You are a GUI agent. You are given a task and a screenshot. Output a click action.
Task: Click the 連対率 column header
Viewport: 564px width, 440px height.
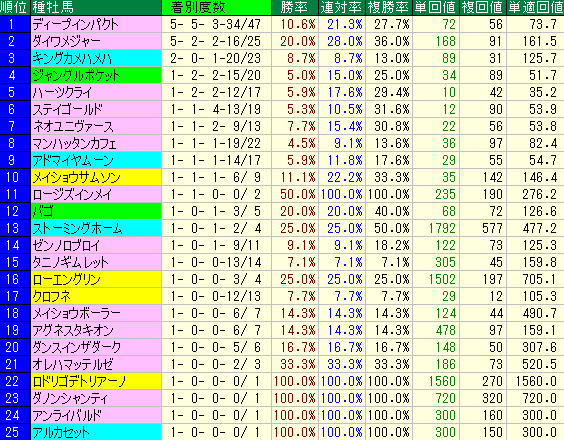coord(342,7)
